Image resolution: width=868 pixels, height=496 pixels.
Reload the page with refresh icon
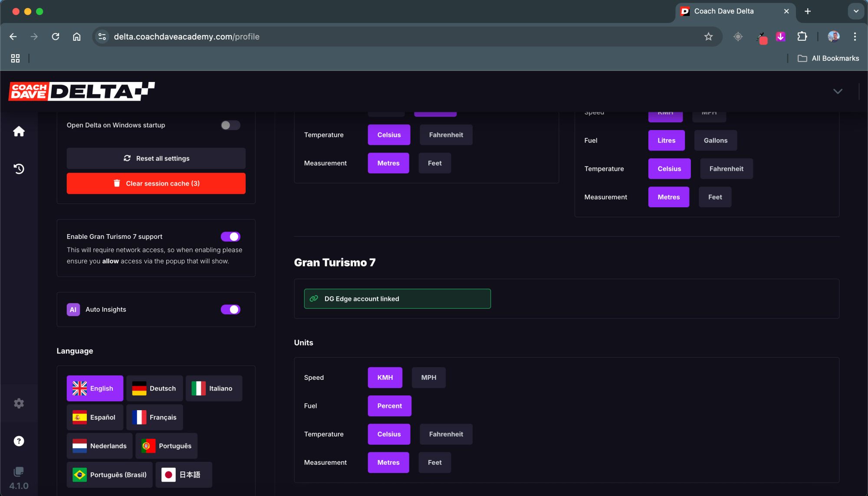56,36
